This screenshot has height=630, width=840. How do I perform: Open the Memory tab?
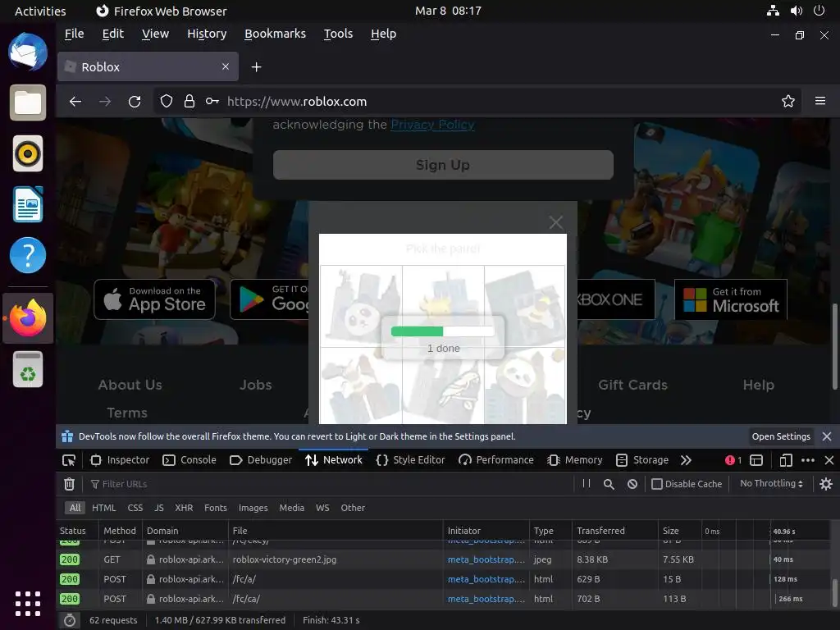click(575, 460)
